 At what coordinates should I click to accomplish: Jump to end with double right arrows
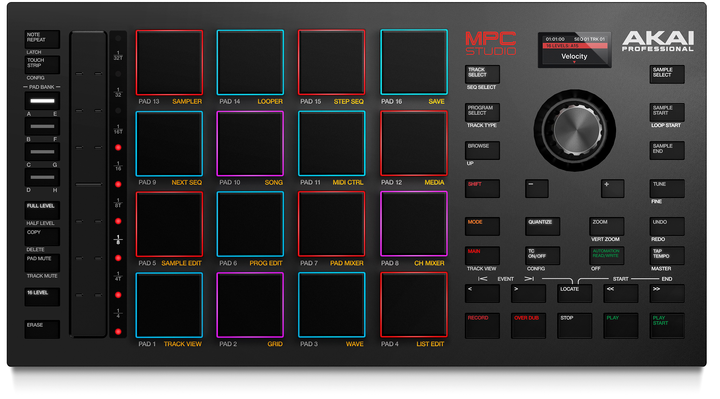click(x=667, y=293)
